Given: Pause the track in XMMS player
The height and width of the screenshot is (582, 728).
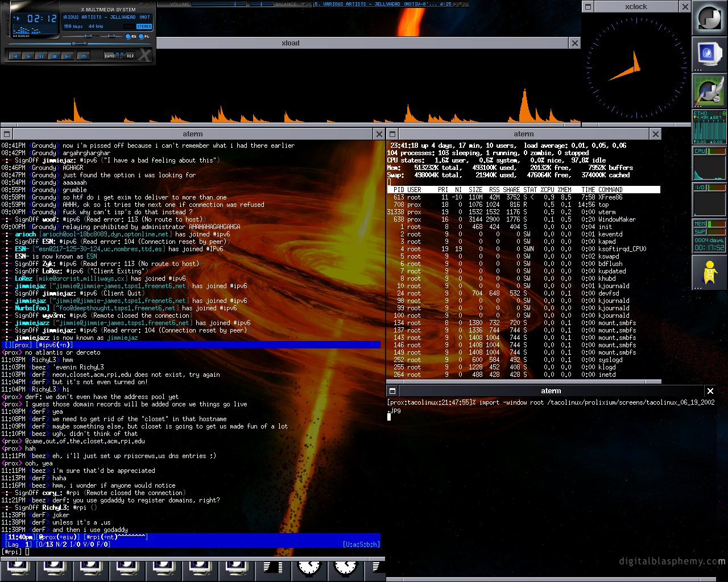Looking at the screenshot, I should point(41,56).
